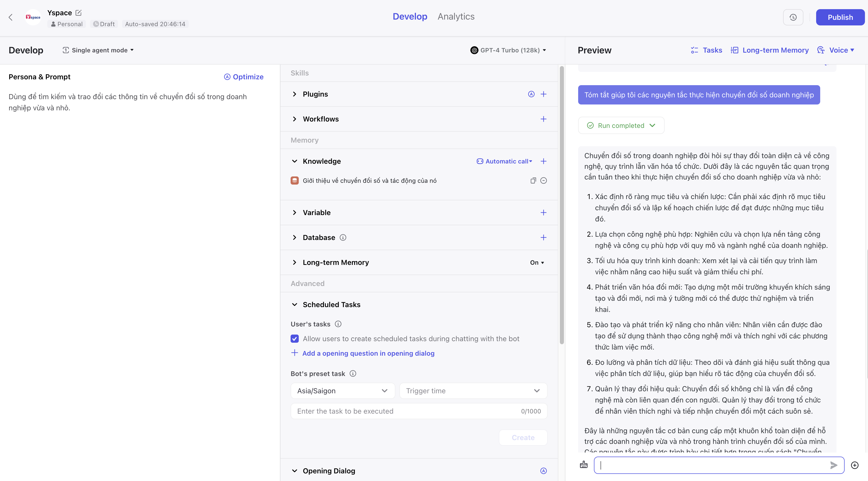Click the user message bubble in preview
Image resolution: width=868 pixels, height=481 pixels.
point(699,95)
